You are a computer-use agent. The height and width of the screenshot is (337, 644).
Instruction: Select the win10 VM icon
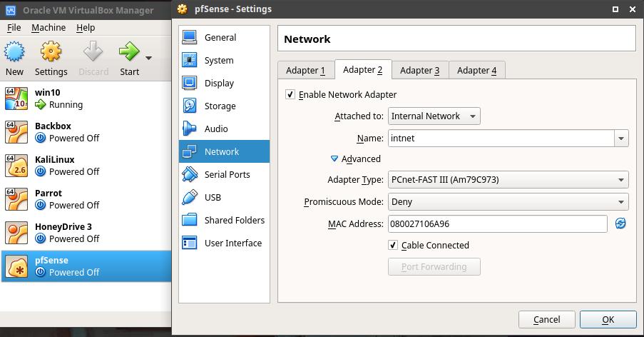coord(16,99)
